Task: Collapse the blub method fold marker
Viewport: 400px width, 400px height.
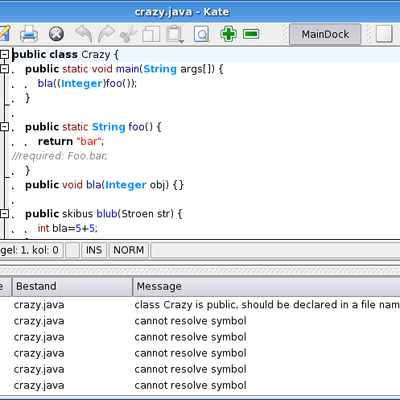Action: click(4, 214)
